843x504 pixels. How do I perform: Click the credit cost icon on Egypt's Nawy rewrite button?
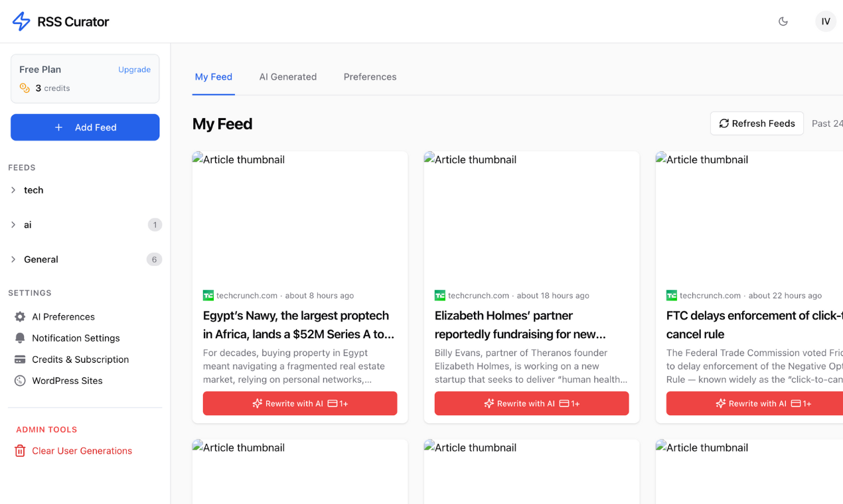click(333, 403)
